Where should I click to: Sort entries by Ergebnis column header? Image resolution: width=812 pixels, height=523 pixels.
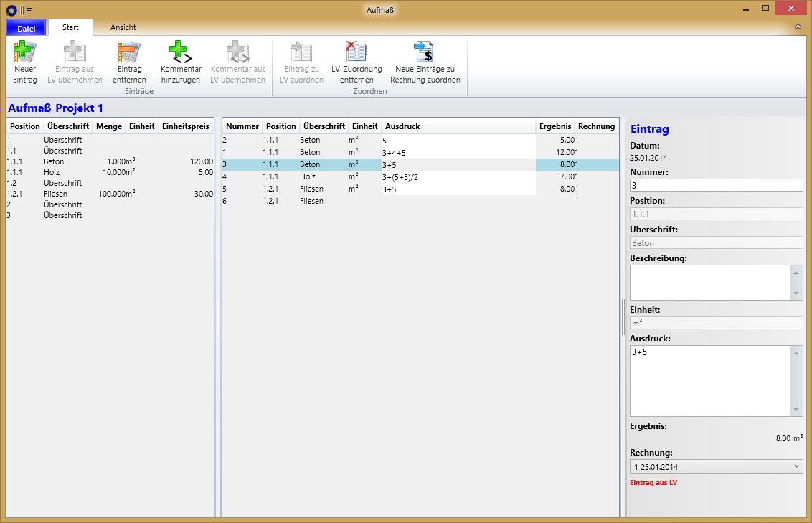coord(554,126)
